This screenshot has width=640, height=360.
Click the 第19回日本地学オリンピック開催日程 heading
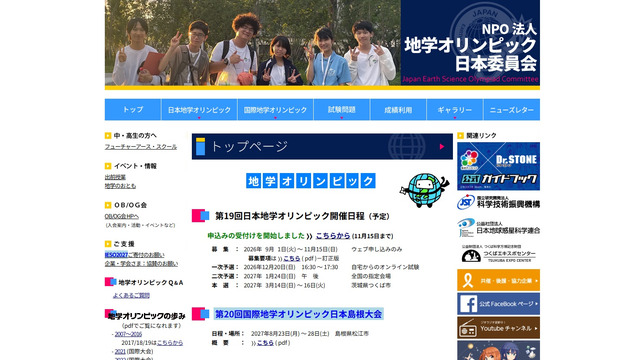pos(302,216)
